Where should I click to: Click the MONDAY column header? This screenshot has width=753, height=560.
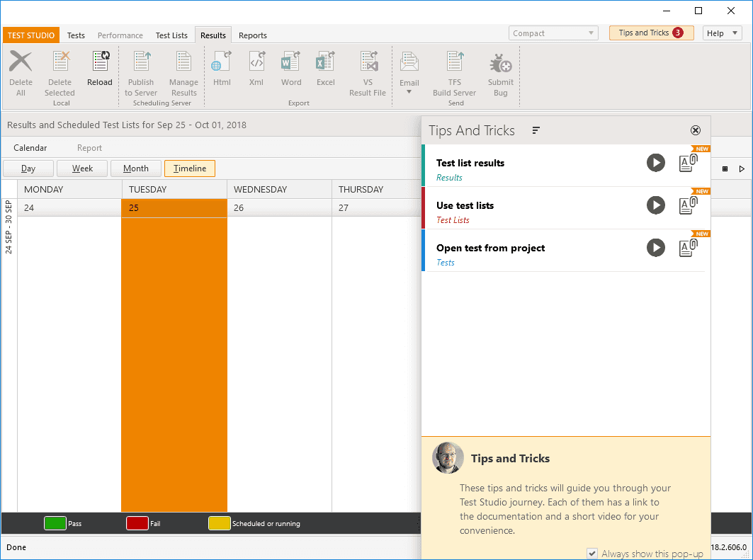coord(69,190)
